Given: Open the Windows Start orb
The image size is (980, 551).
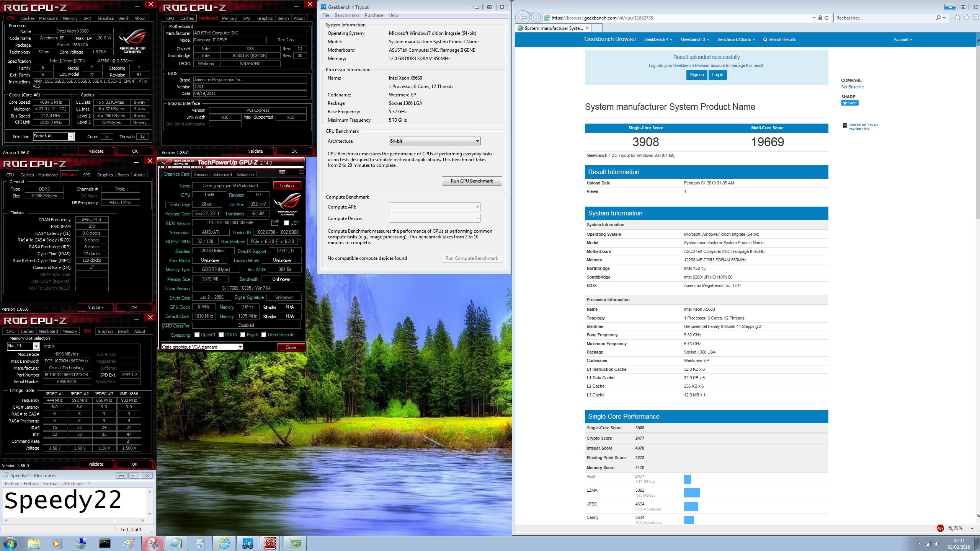Looking at the screenshot, I should [10, 543].
